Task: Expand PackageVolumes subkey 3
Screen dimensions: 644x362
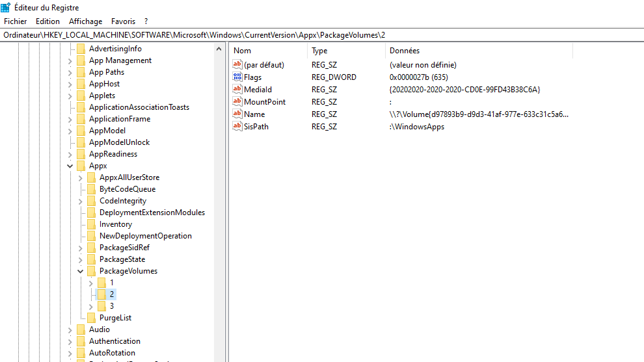Action: click(91, 307)
